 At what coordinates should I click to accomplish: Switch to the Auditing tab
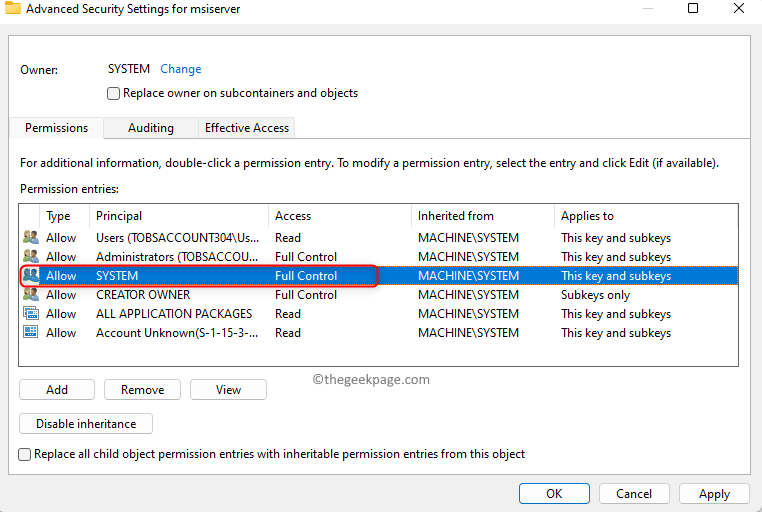tap(151, 128)
